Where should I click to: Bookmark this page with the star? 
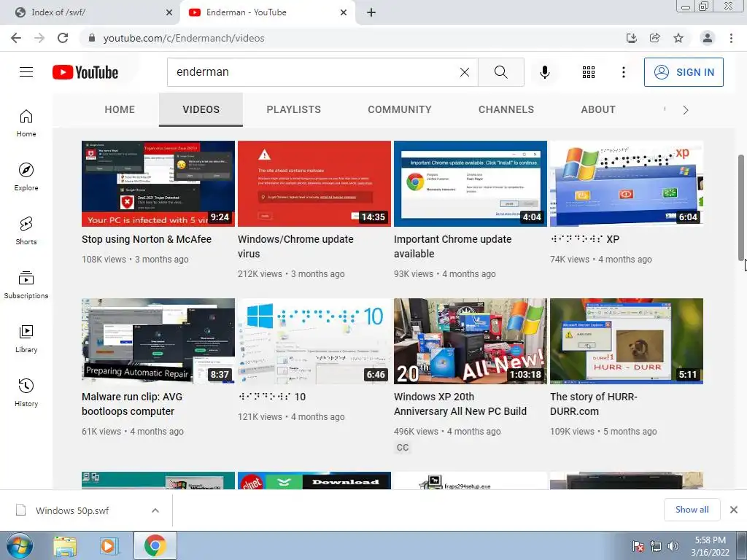(678, 38)
